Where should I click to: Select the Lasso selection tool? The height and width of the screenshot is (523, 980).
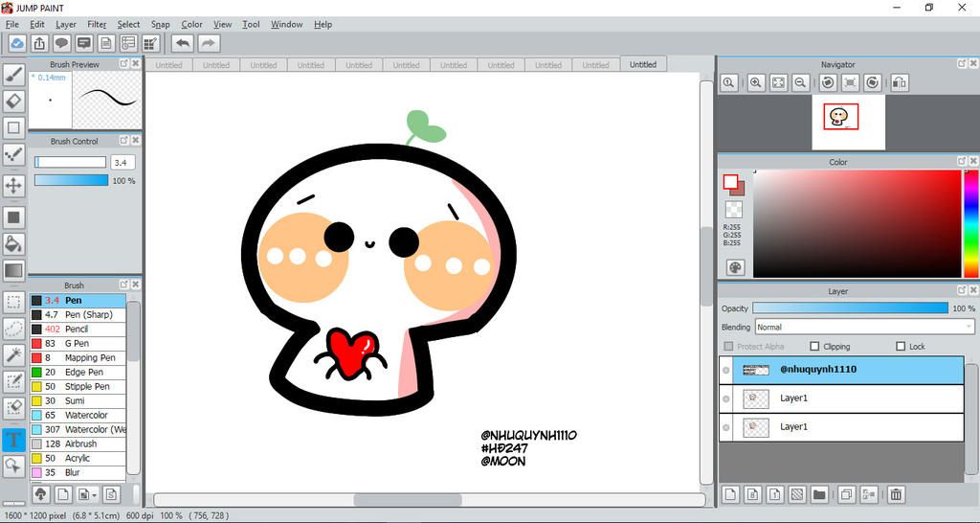13,330
